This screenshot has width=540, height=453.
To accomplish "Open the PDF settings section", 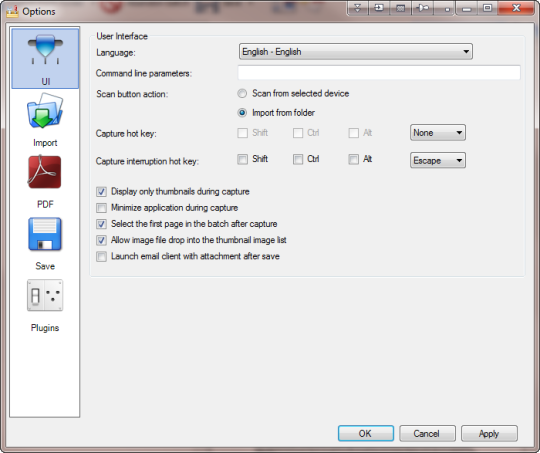I will coord(45,182).
